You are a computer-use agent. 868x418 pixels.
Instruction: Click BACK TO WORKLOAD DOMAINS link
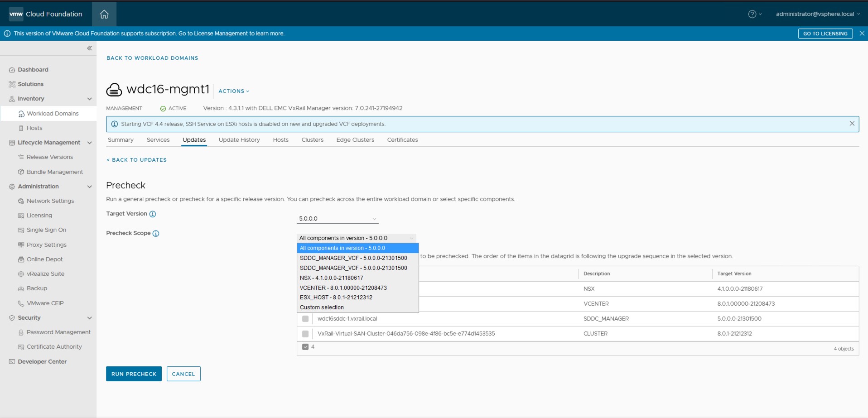click(152, 58)
